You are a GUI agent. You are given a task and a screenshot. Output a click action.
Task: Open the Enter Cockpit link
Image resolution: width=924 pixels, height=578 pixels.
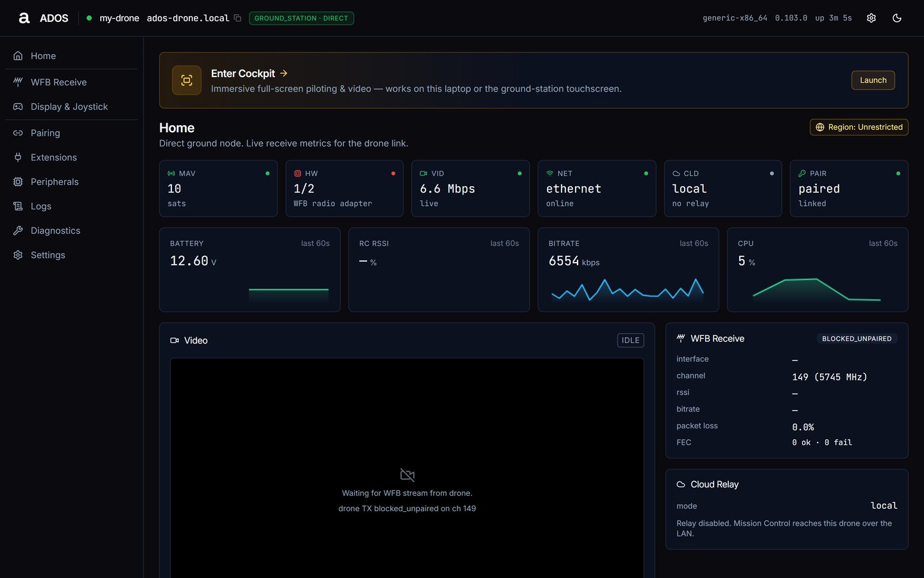pos(250,73)
